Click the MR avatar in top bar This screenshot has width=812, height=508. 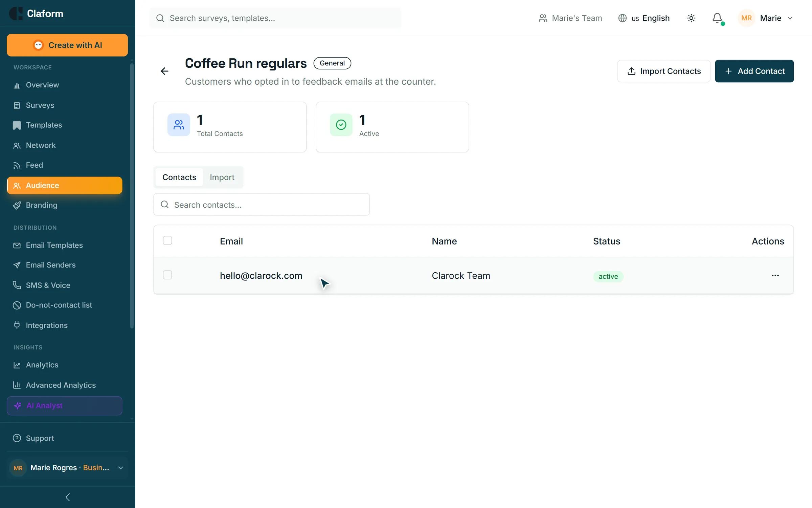(x=746, y=18)
